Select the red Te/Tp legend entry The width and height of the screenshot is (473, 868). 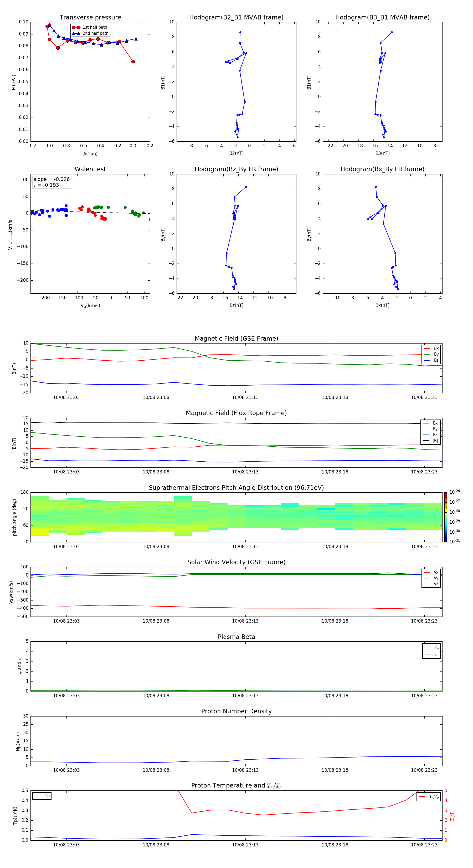click(x=429, y=796)
